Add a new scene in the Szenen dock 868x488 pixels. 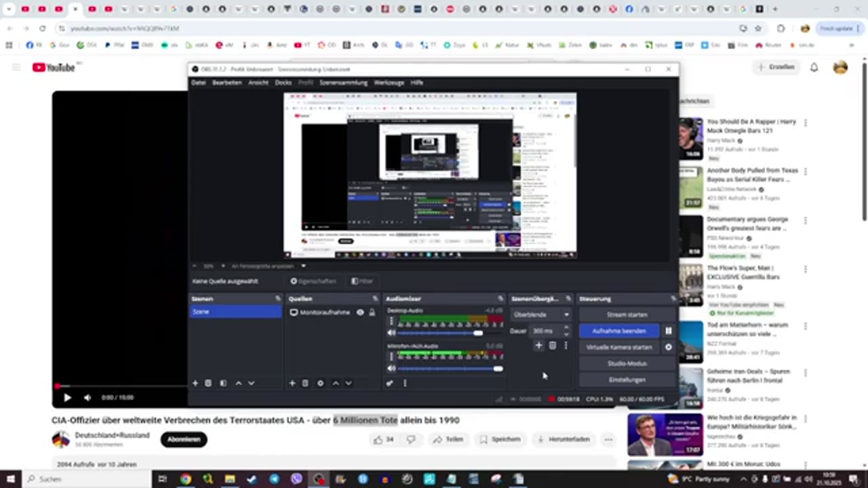[195, 383]
